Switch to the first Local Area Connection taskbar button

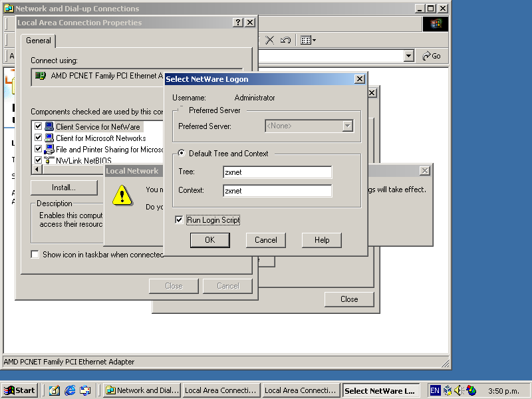tap(222, 390)
